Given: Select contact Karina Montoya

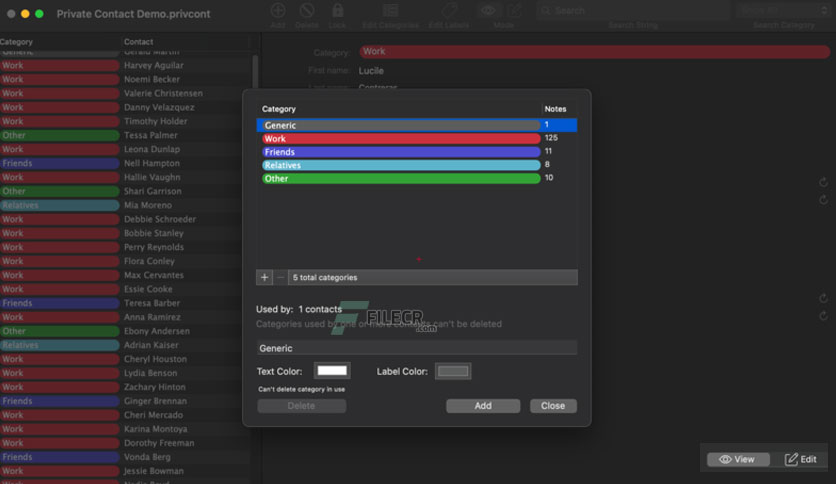Looking at the screenshot, I should tap(155, 429).
